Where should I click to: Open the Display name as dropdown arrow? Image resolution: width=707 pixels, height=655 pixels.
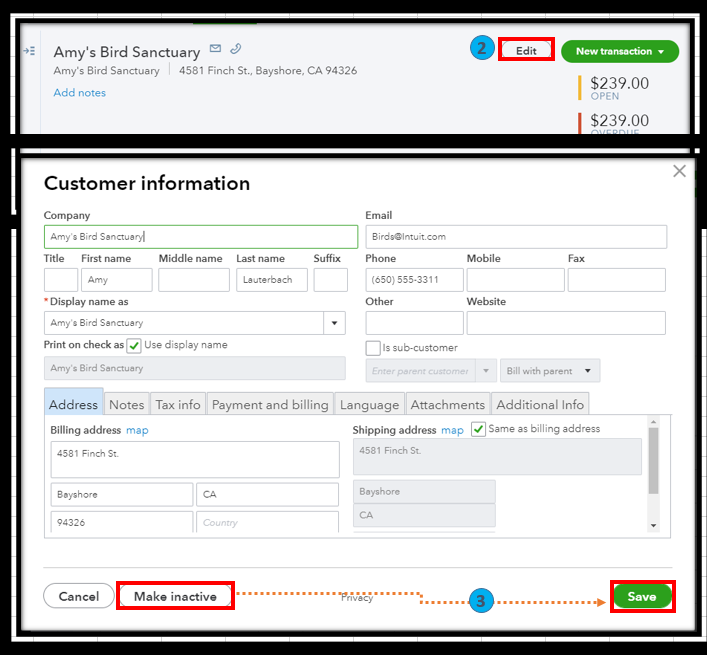point(335,323)
